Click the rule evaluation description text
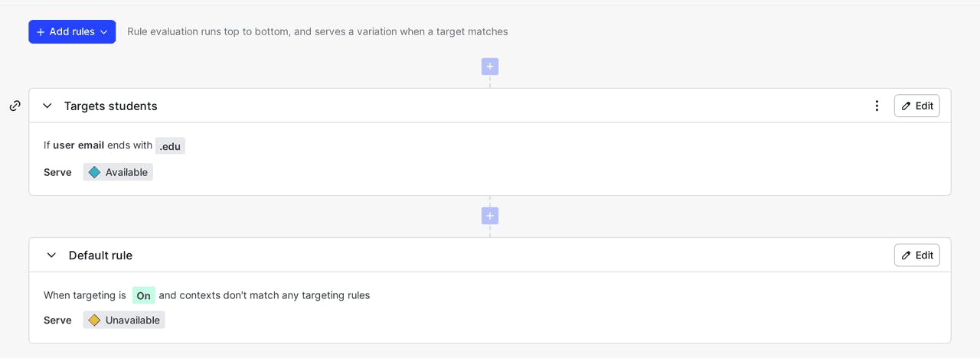Screen dimensions: 980x358 tap(317, 32)
